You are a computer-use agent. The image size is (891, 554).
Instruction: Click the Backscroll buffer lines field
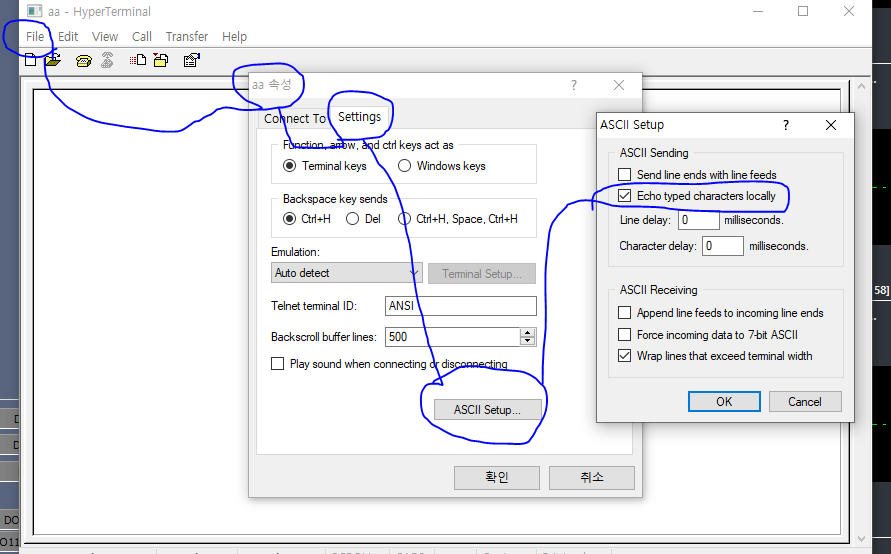pyautogui.click(x=452, y=337)
